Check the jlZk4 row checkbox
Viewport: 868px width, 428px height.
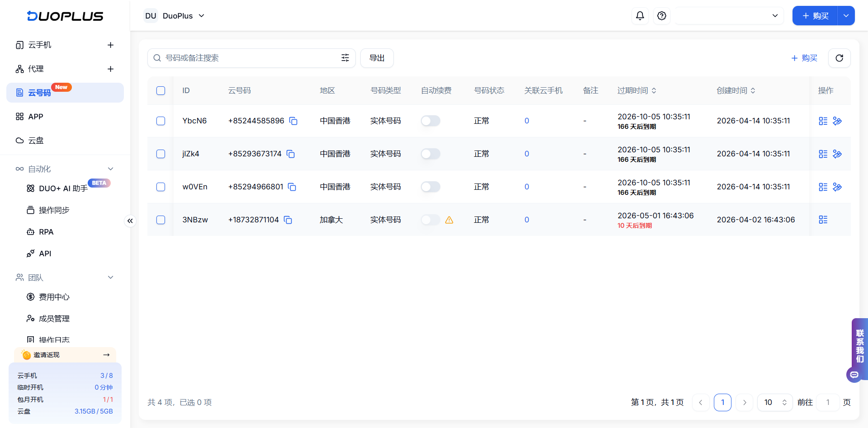[x=160, y=154]
